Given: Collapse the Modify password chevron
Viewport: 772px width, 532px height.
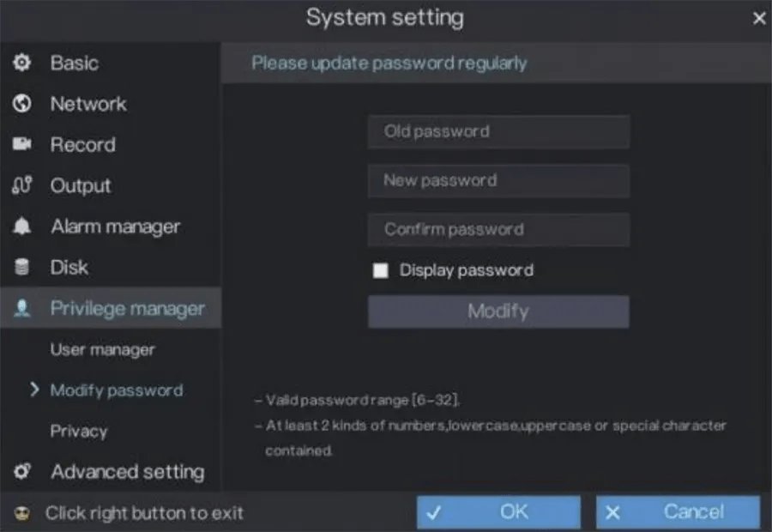Looking at the screenshot, I should coord(33,390).
